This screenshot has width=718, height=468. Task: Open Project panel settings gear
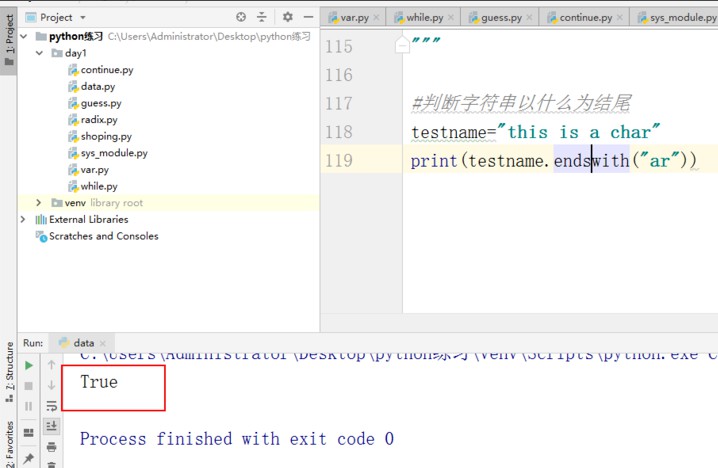(x=288, y=17)
